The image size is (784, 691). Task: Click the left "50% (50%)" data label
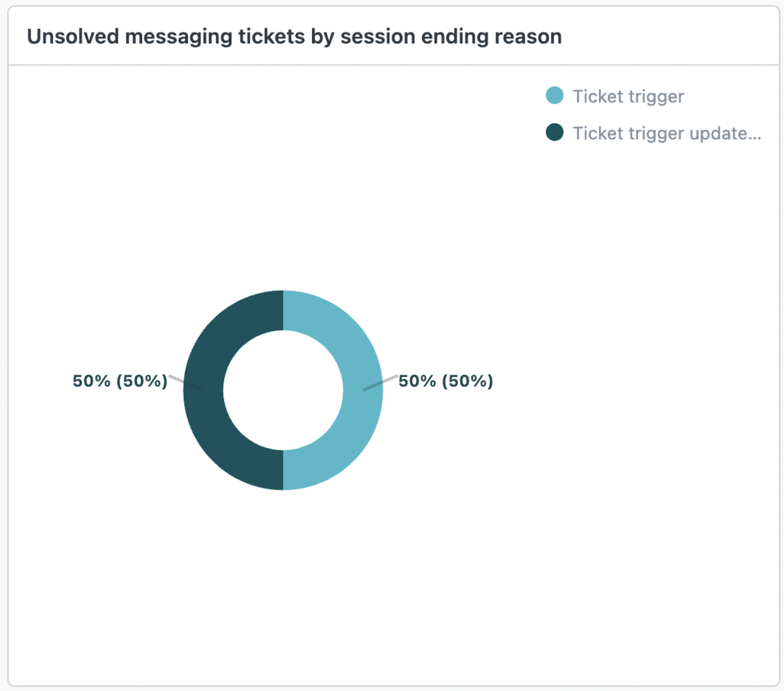[120, 381]
